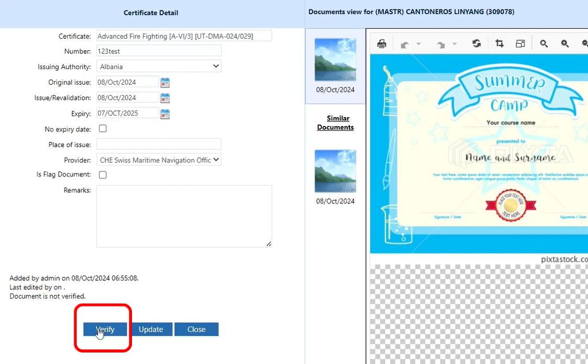Open the undo history dropdown arrow
The width and height of the screenshot is (588, 364).
418,44
